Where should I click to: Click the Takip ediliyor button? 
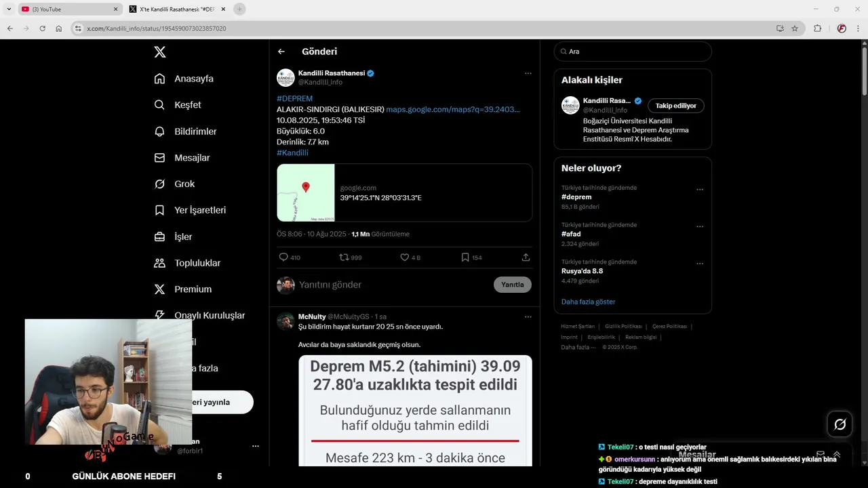675,106
